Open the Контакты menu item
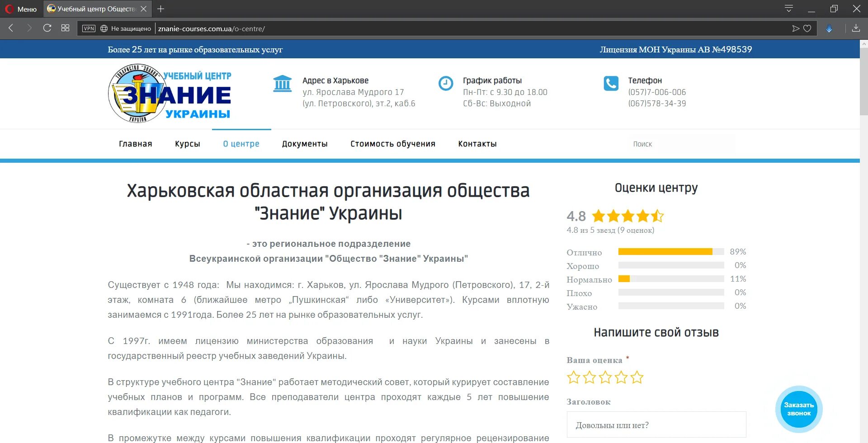This screenshot has height=443, width=868. [477, 144]
